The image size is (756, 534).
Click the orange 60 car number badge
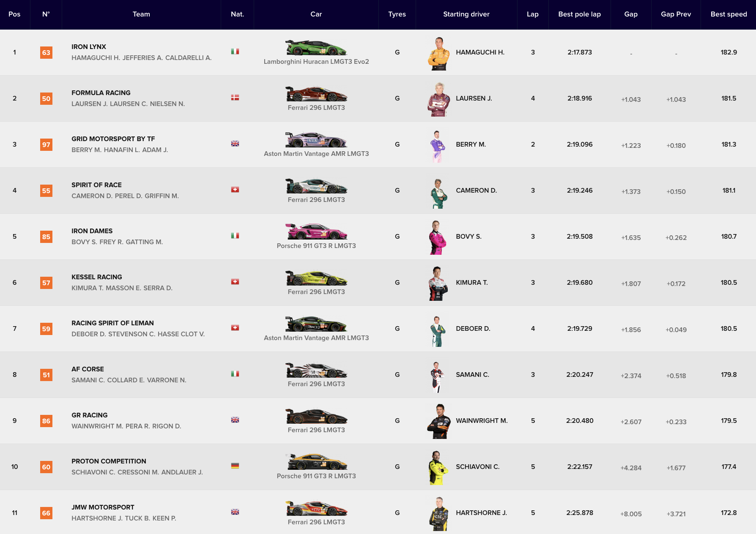(x=46, y=467)
